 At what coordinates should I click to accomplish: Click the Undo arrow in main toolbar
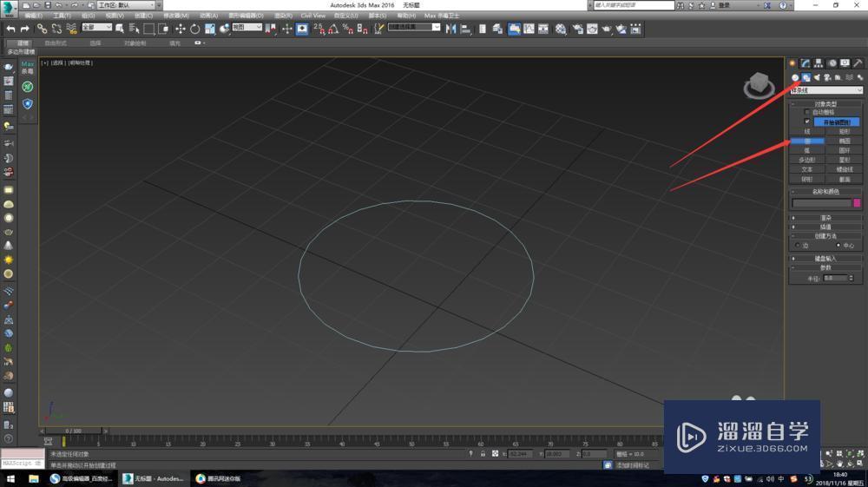pyautogui.click(x=11, y=29)
